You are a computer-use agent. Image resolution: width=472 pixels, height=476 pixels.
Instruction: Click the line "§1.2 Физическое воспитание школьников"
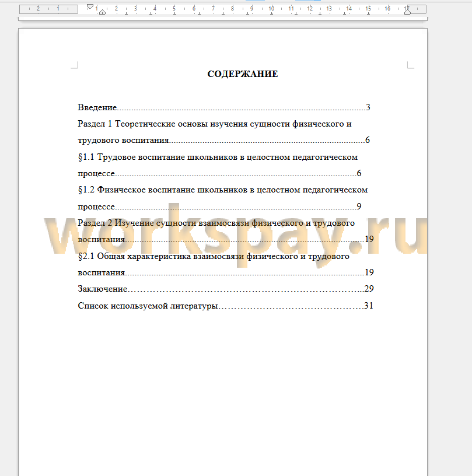point(223,190)
